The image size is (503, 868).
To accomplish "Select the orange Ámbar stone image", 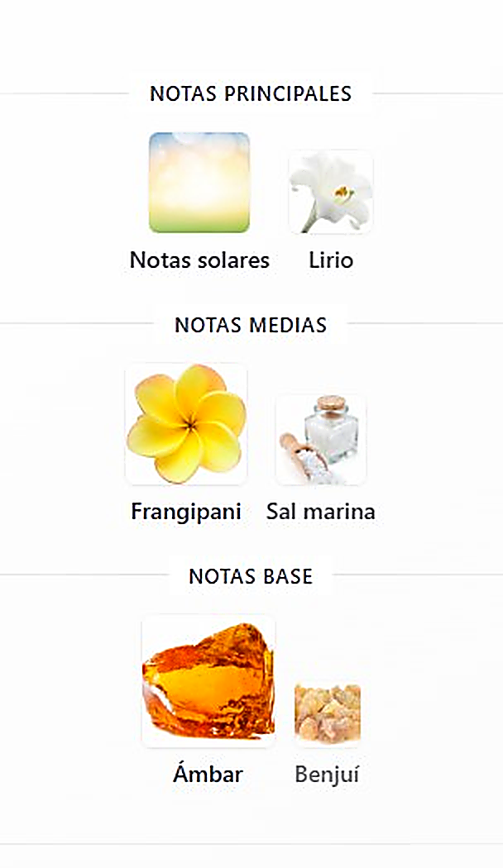I will 208,681.
